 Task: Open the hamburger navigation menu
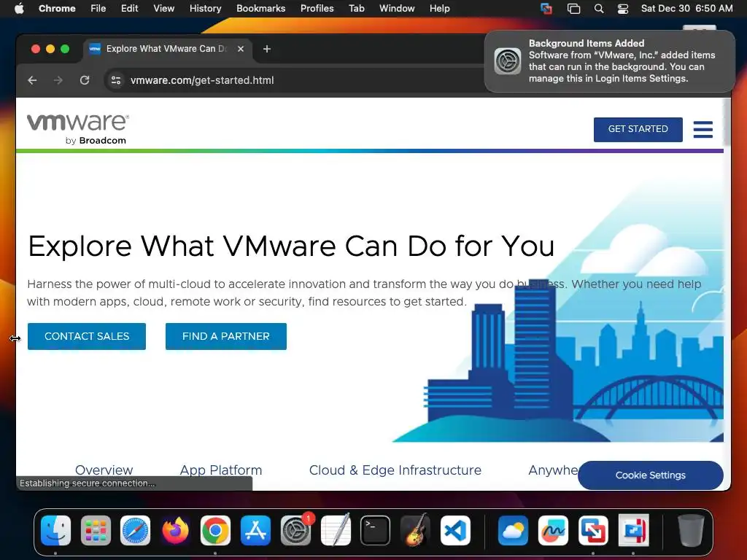(x=703, y=129)
